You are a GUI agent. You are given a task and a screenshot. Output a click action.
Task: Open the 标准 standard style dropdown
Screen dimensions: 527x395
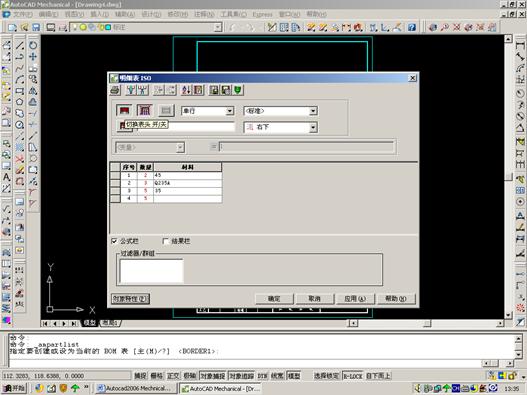pyautogui.click(x=313, y=111)
